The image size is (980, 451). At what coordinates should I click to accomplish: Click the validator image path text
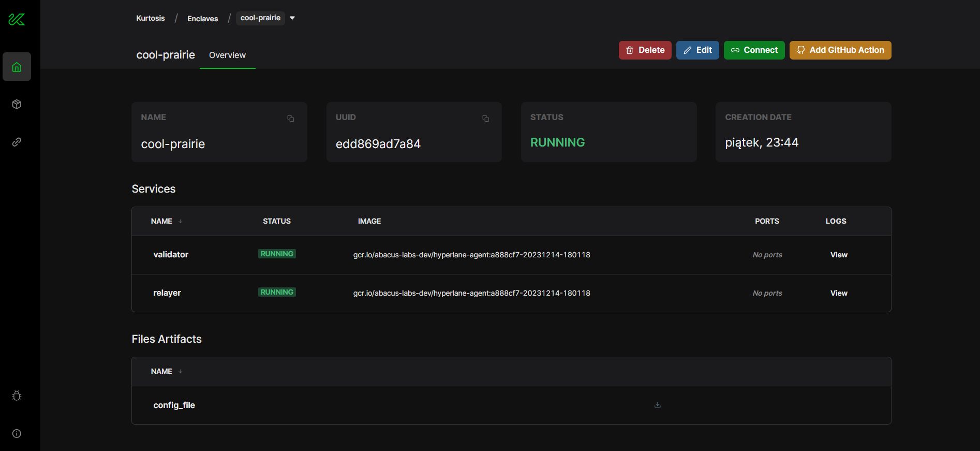point(472,255)
